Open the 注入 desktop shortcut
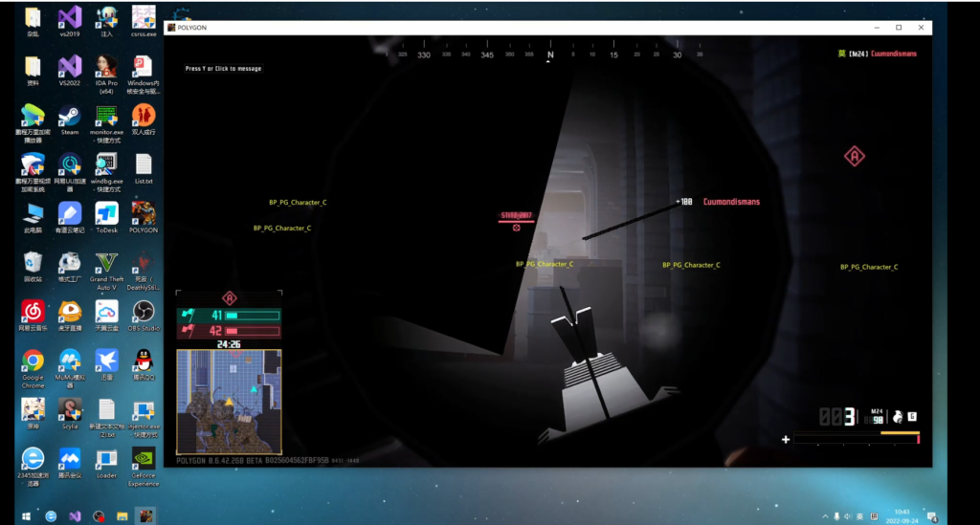980x525 pixels. tap(106, 21)
